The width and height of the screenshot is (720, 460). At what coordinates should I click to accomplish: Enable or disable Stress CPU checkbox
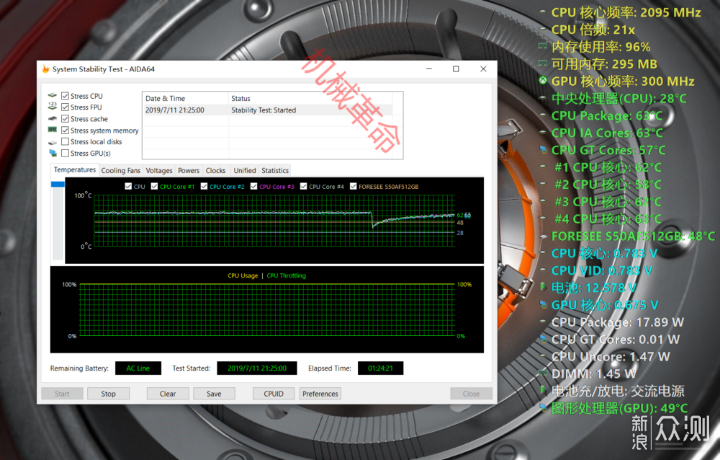coord(65,95)
